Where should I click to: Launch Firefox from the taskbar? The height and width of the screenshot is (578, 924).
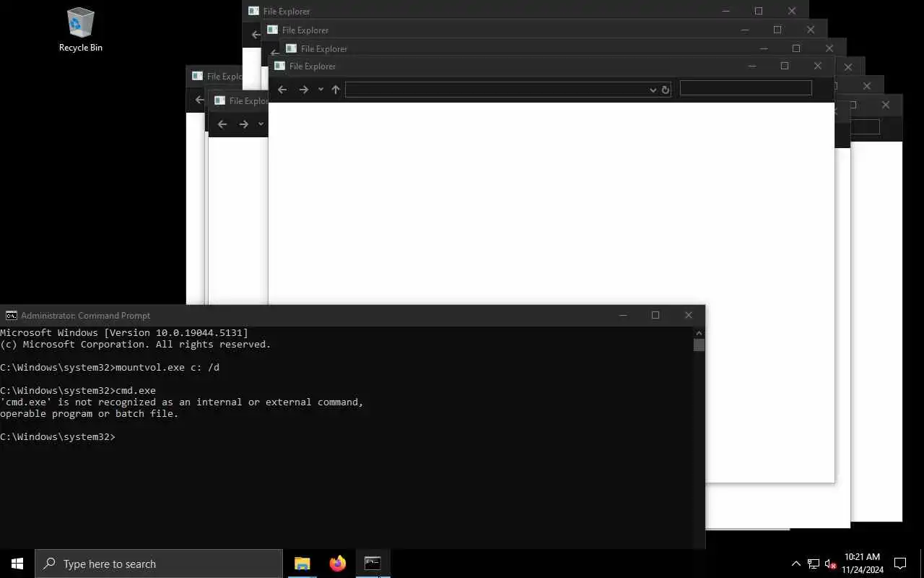coord(337,564)
